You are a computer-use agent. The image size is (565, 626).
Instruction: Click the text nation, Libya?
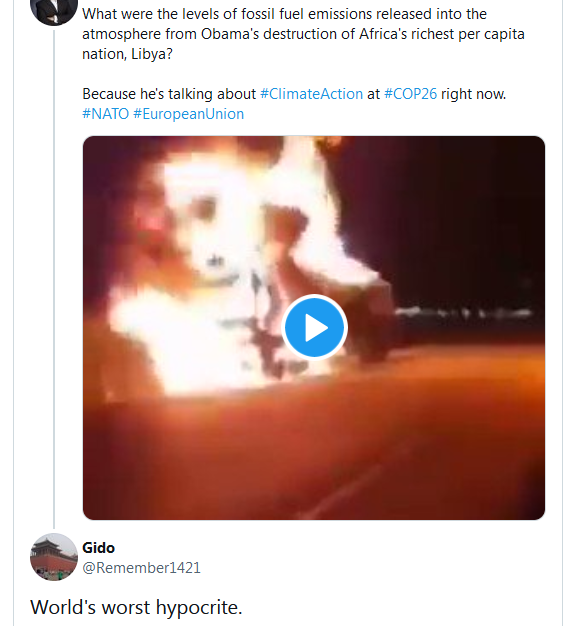point(127,54)
